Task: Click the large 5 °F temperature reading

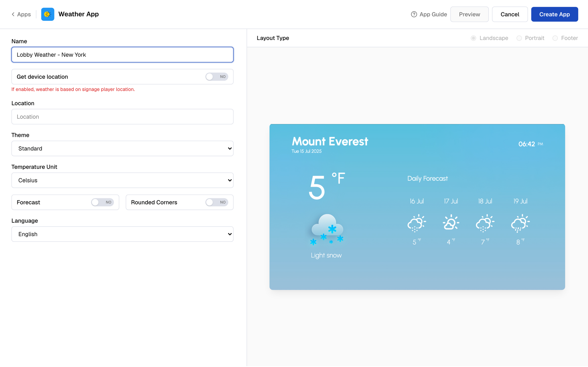Action: 327,186
